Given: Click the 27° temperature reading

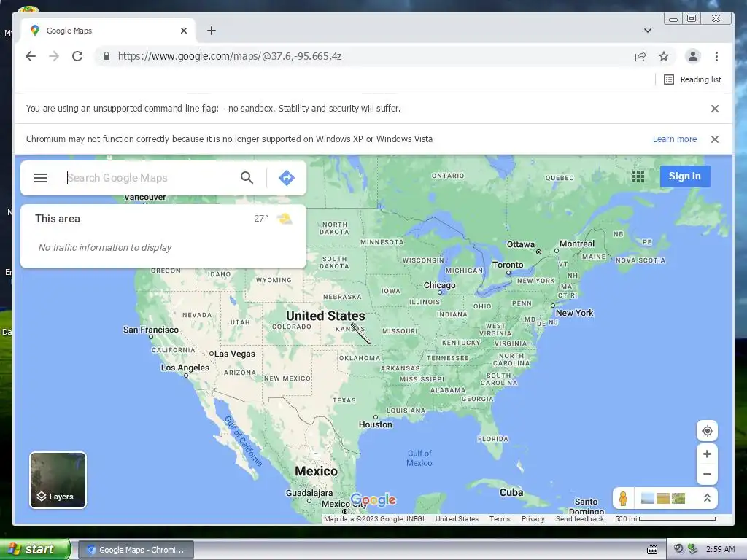Looking at the screenshot, I should (260, 219).
